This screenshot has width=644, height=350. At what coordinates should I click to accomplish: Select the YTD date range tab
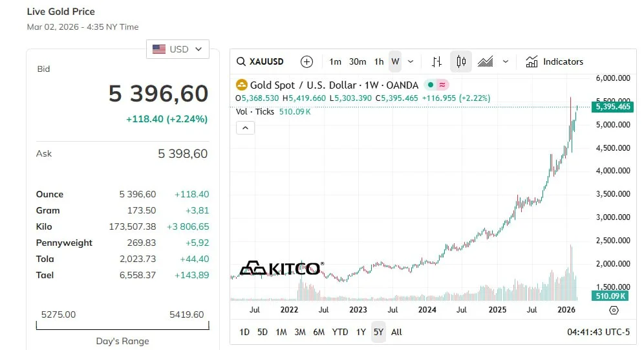click(x=340, y=332)
